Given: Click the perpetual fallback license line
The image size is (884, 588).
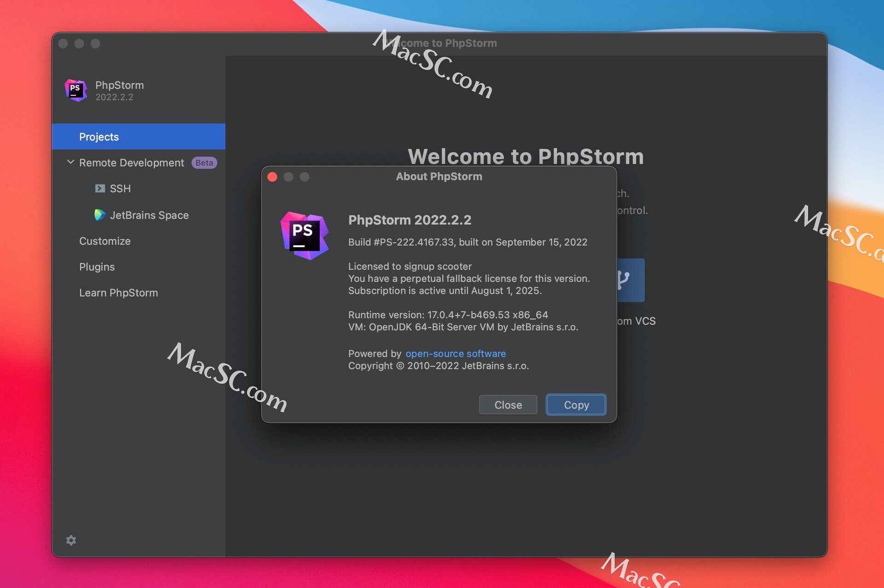Looking at the screenshot, I should click(469, 278).
